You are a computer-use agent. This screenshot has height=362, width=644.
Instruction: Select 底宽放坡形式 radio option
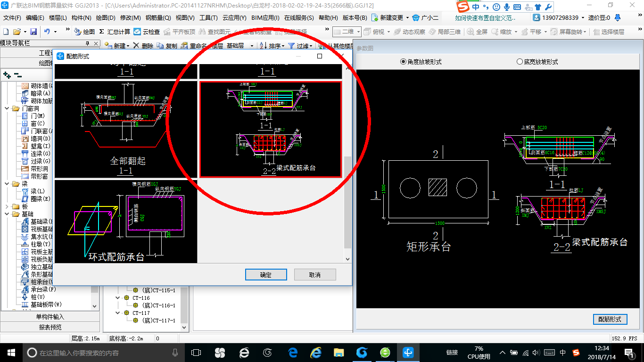pyautogui.click(x=537, y=62)
